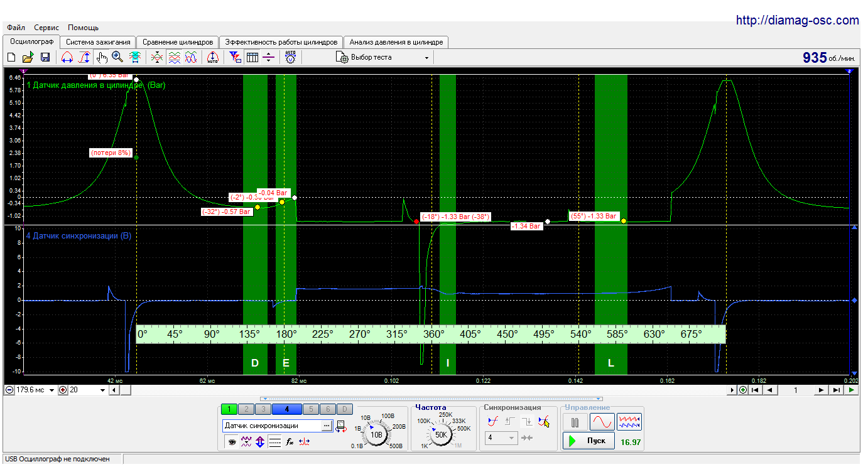Toggle channel visibility eye icon
This screenshot has width=868, height=467.
[232, 442]
